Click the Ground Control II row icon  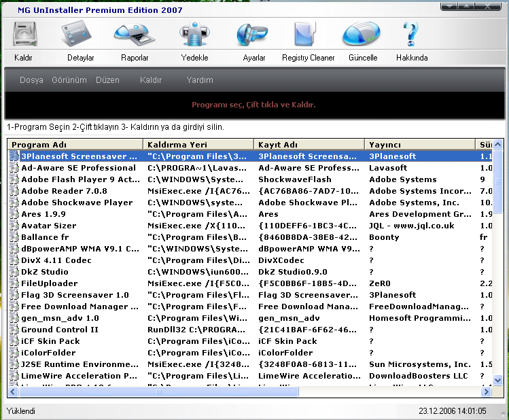(14, 330)
